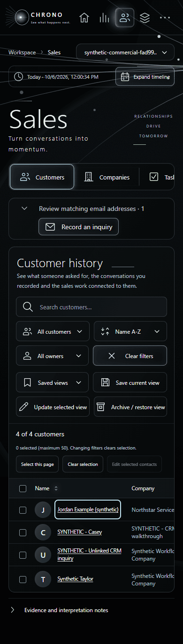Open SYNTHETIC - Unlinked CRM inquiry link
The image size is (183, 644).
pyautogui.click(x=89, y=555)
